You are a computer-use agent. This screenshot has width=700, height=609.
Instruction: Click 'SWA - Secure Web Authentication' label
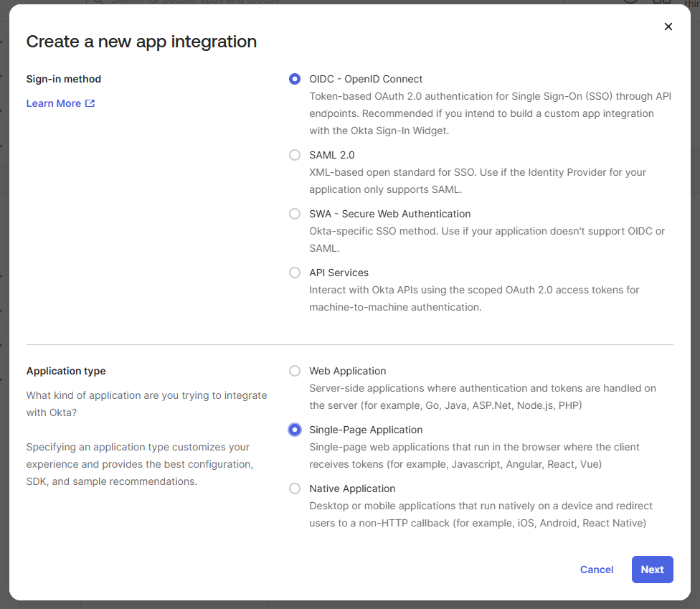(x=389, y=214)
